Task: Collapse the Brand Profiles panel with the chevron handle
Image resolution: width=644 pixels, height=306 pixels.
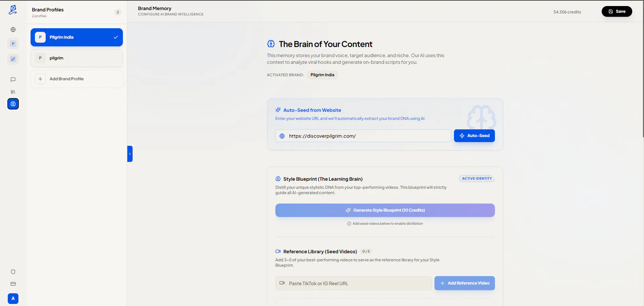Action: pos(130,154)
